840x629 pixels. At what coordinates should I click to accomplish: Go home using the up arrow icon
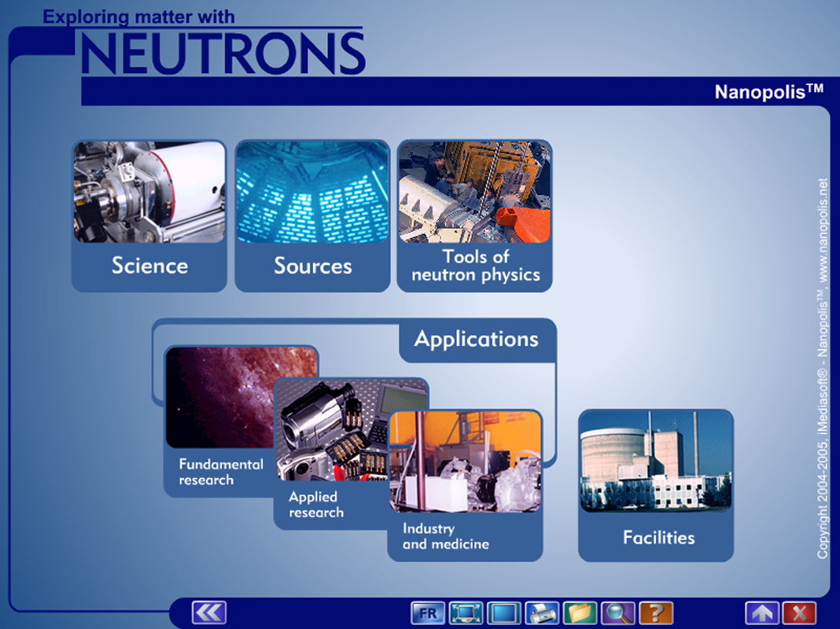coord(762,612)
